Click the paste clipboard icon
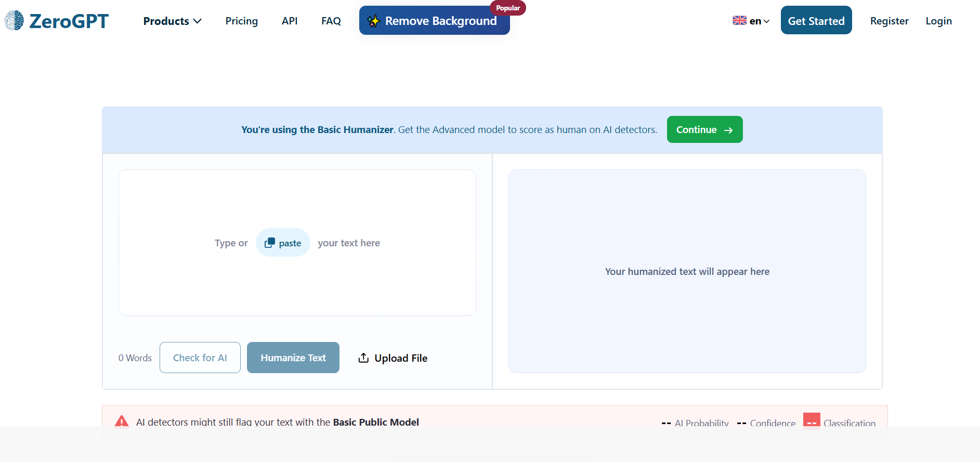 click(x=269, y=243)
